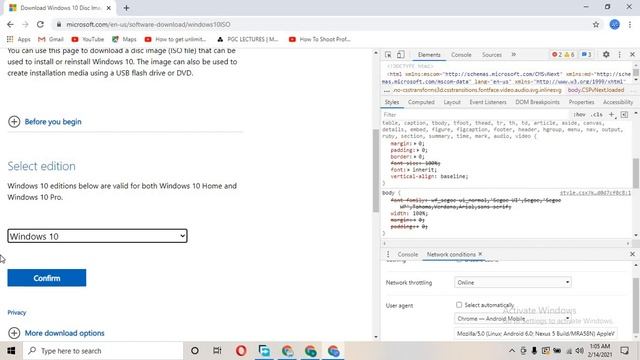Switch to the top DevTools Console tab
The height and width of the screenshot is (360, 640).
461,55
